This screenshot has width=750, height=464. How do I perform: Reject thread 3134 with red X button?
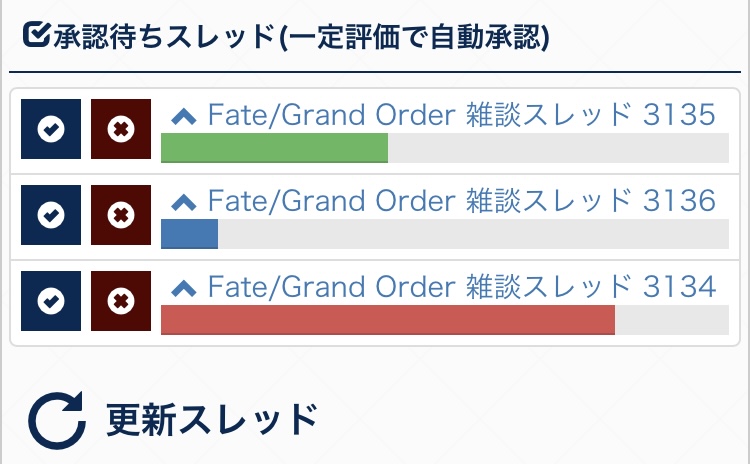tap(121, 301)
